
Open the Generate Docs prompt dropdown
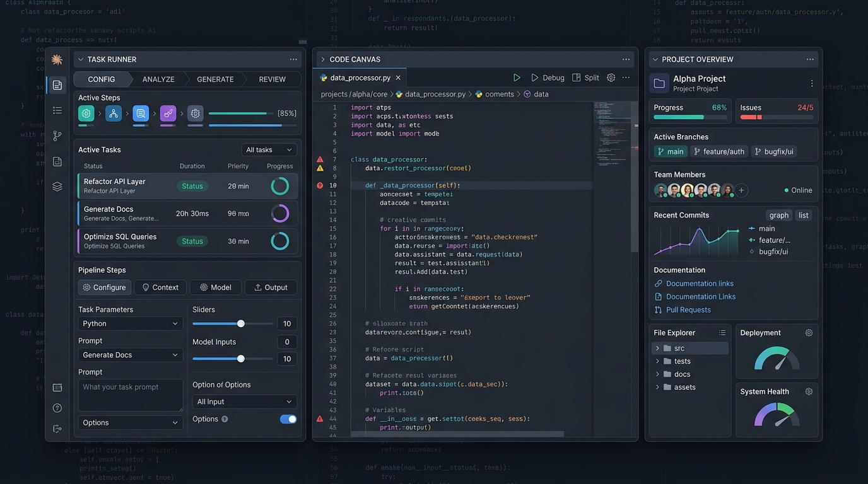tap(131, 355)
